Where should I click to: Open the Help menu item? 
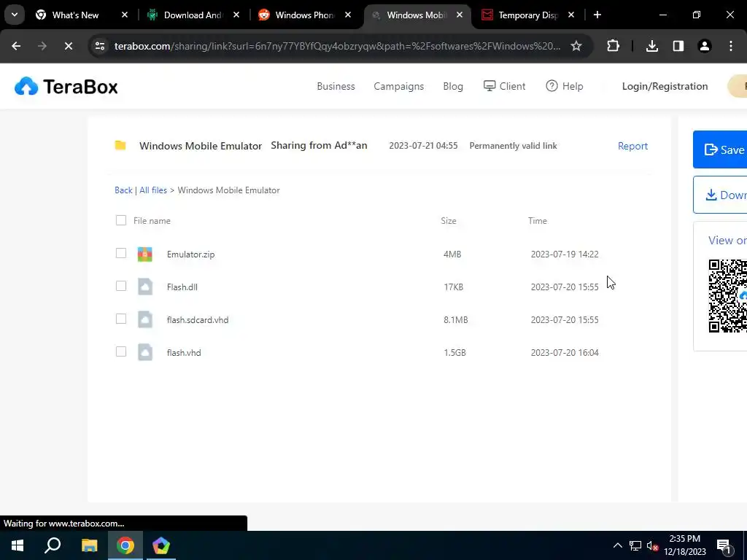565,86
